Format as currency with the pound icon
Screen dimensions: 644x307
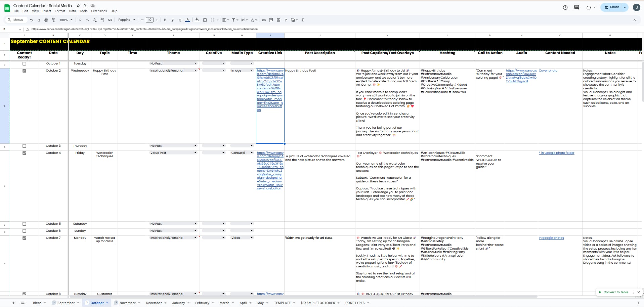tap(80, 20)
